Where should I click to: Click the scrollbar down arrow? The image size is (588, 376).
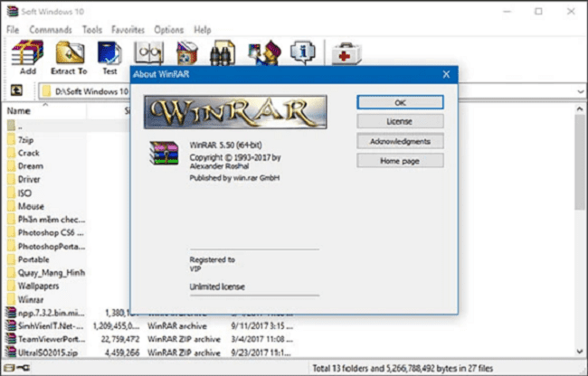point(579,352)
